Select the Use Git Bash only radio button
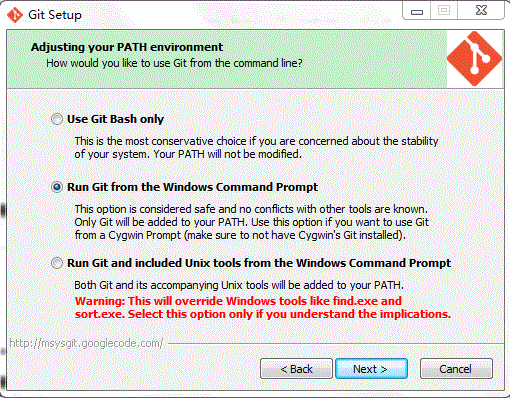510x398 pixels. click(57, 119)
